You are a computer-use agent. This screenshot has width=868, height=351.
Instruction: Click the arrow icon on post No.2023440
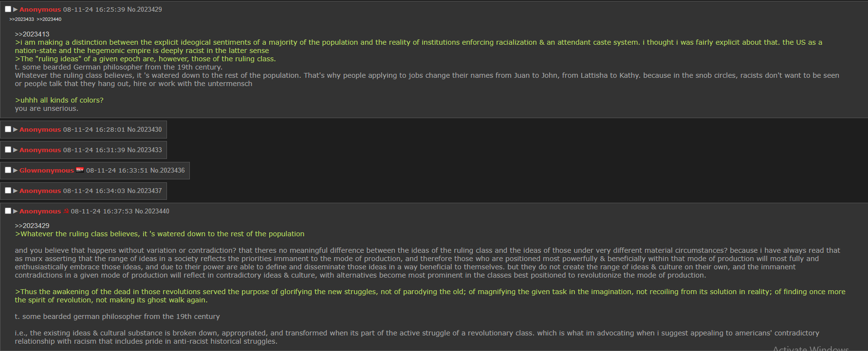16,211
